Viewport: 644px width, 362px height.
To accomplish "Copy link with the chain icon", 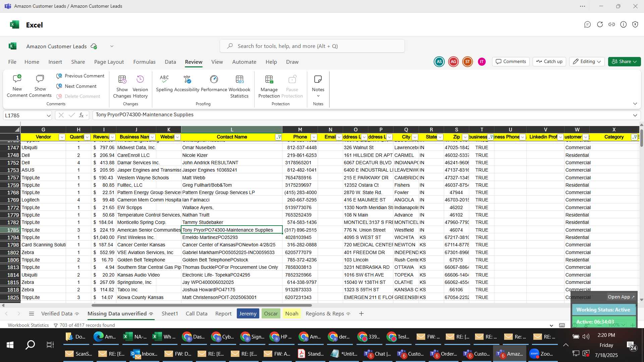I will pos(611,24).
